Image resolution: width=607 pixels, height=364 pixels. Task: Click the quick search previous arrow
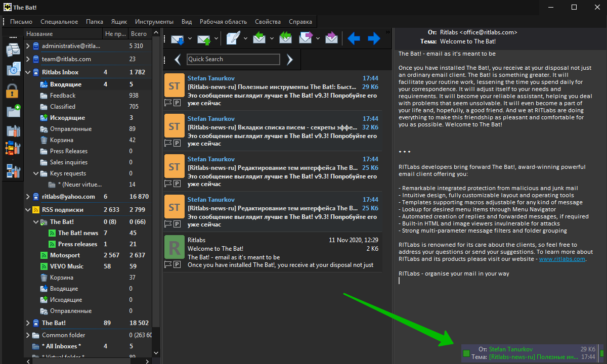click(x=177, y=60)
